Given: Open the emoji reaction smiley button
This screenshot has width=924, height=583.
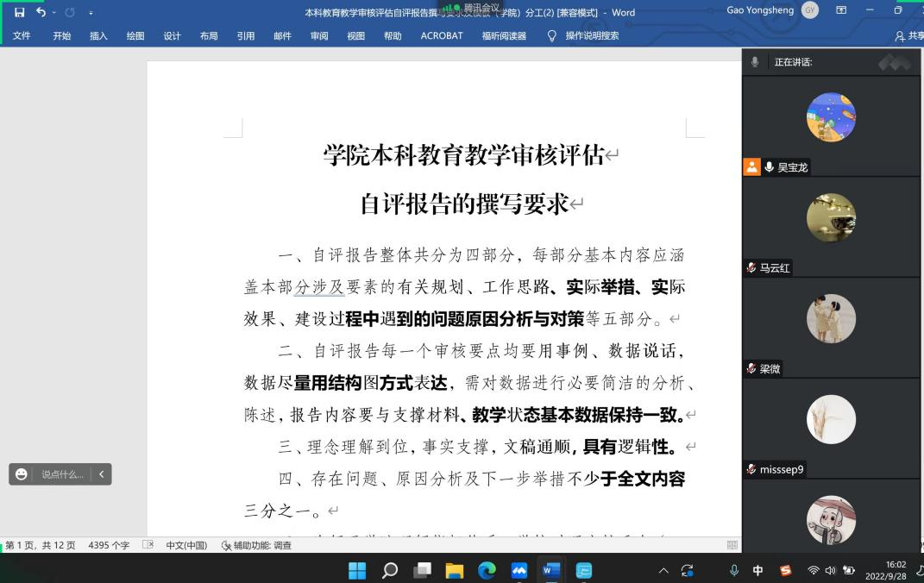Looking at the screenshot, I should click(22, 474).
